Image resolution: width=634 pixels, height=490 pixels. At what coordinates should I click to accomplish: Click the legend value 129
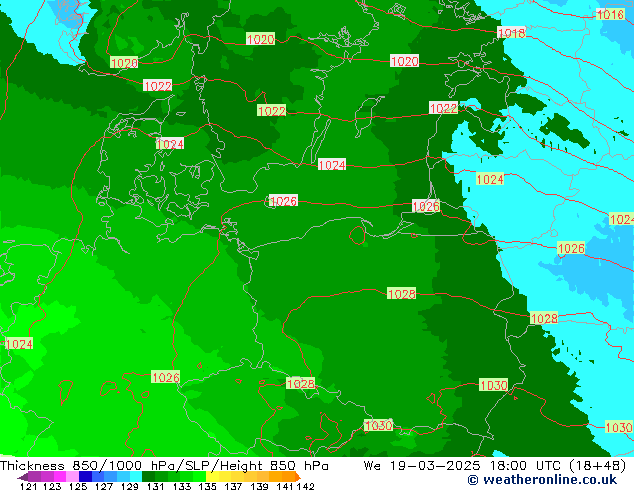tap(129, 486)
